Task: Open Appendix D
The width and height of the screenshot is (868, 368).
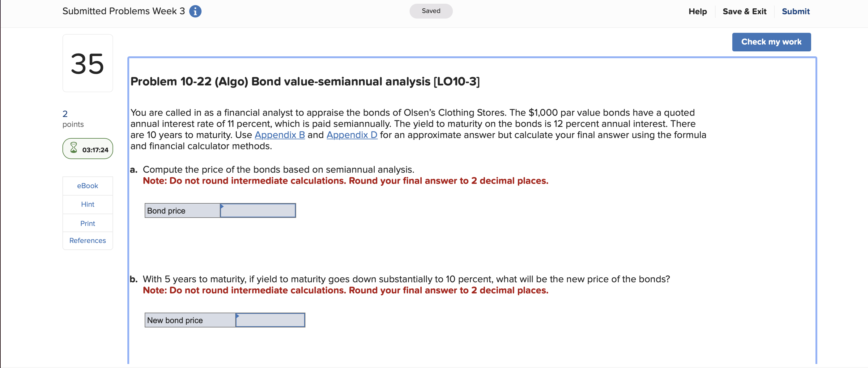Action: tap(352, 135)
